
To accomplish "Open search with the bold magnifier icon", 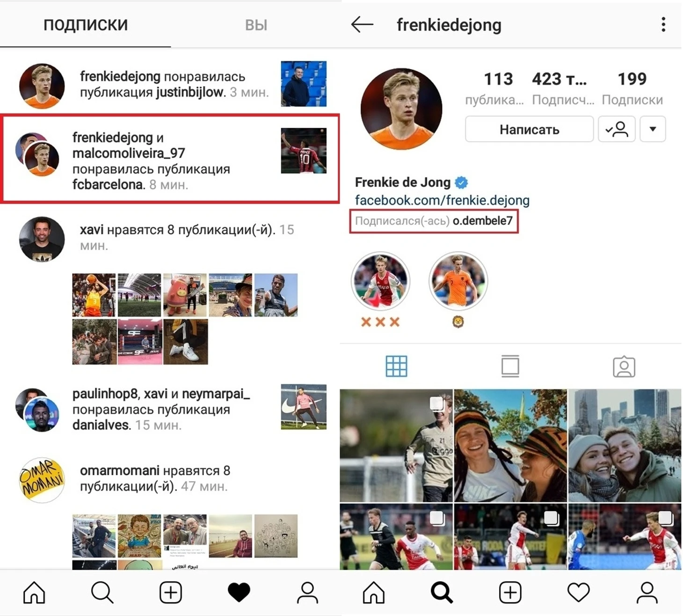I will coord(442,593).
